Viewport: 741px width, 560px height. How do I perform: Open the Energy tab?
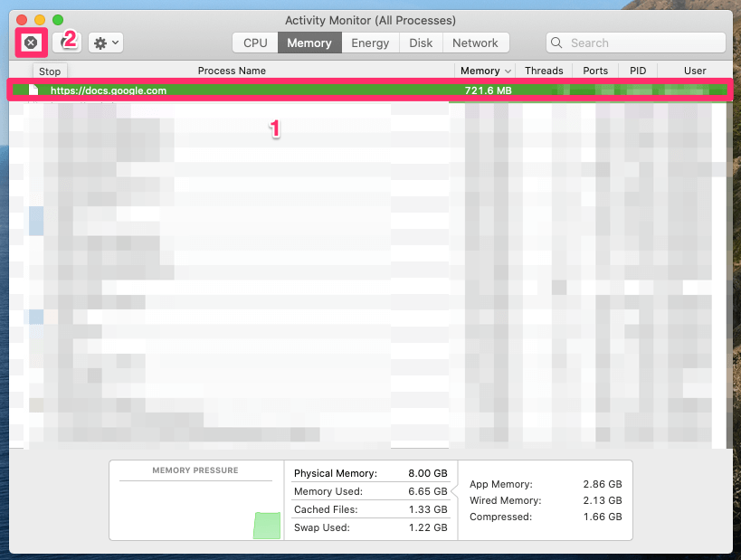point(370,43)
